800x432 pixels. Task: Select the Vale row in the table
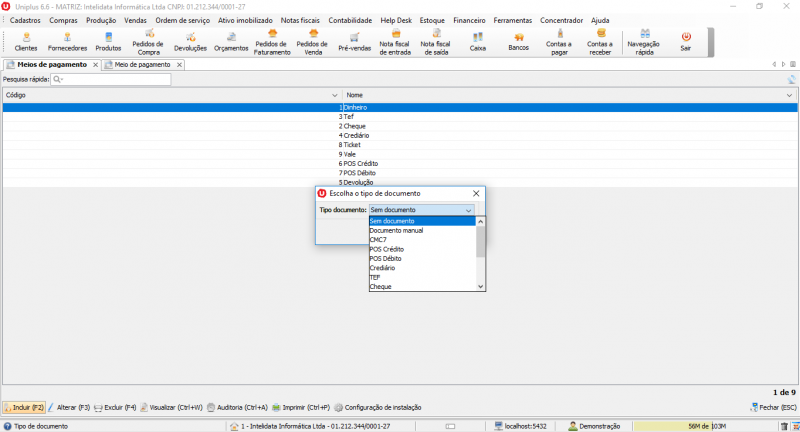pos(400,154)
